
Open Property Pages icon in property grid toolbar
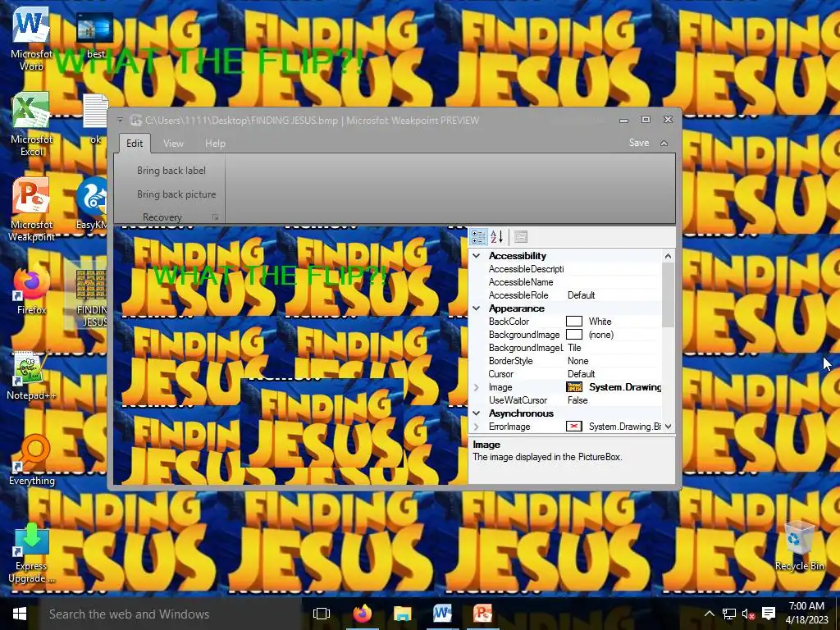click(521, 237)
